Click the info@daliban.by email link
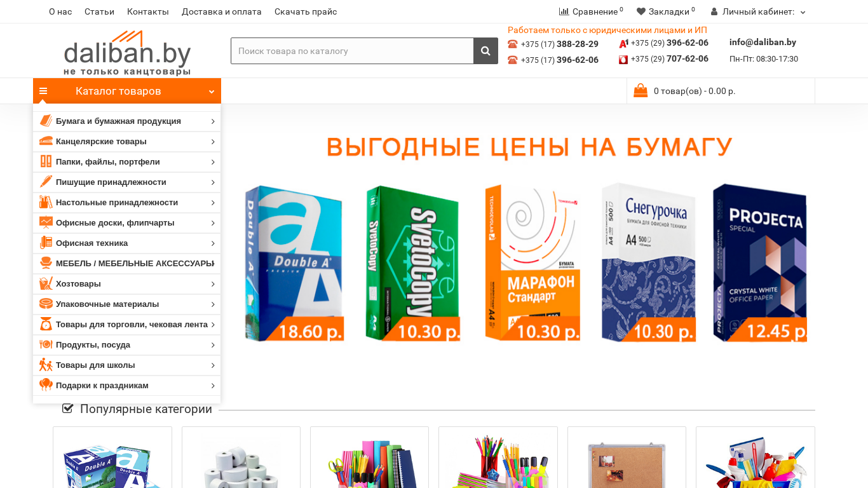The width and height of the screenshot is (868, 488). tap(763, 42)
